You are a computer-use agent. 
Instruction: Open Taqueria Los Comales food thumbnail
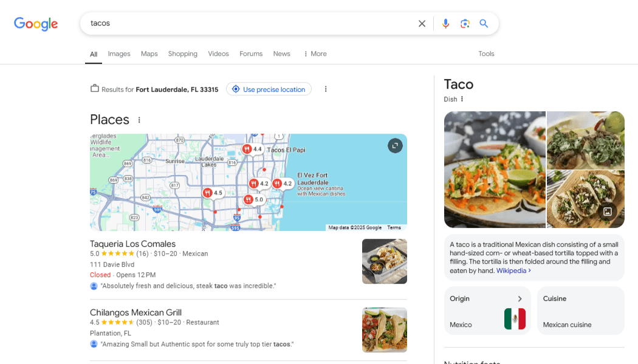pos(385,261)
